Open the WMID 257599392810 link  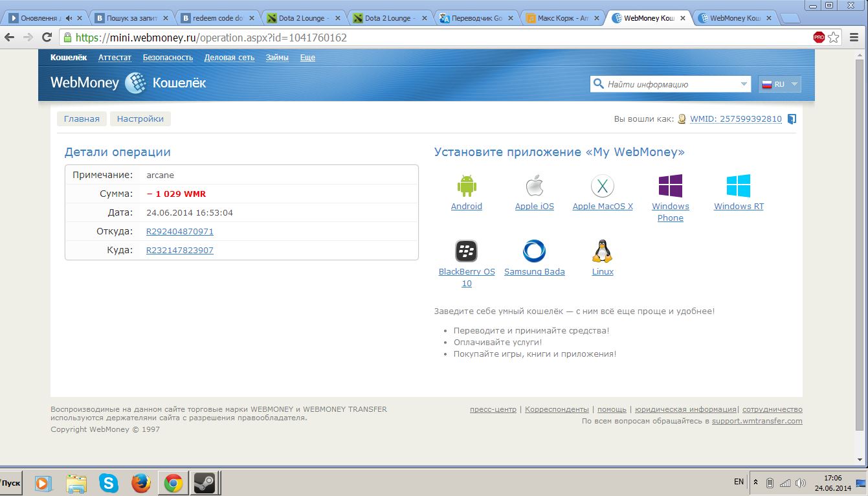point(736,119)
